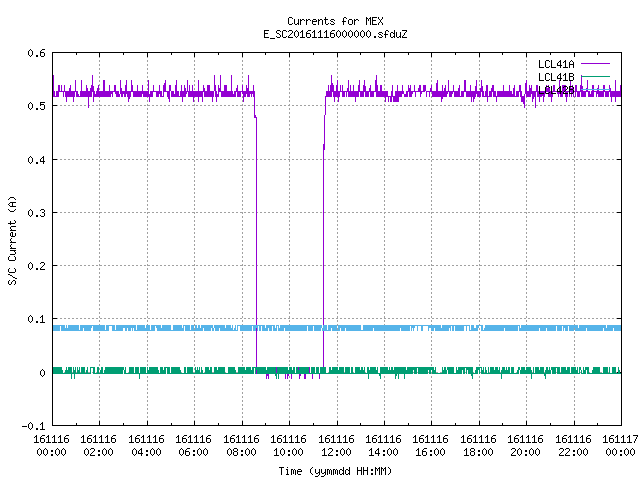Click the '161117 00:00' x-axis tick label
The width and height of the screenshot is (640, 480).
pyautogui.click(x=620, y=446)
